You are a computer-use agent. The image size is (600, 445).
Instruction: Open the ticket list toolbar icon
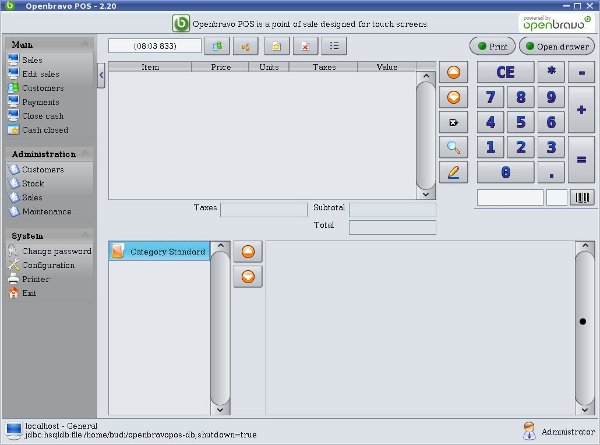[334, 46]
